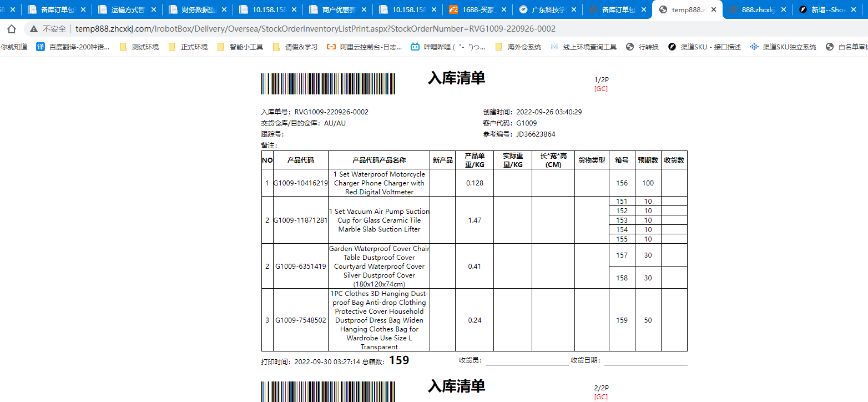Close the 商户优惠卷 tab
The image size is (868, 402).
tap(365, 9)
